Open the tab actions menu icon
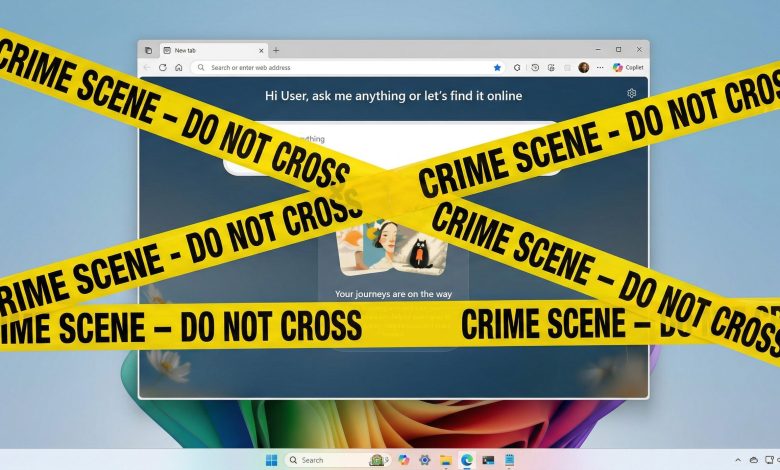The width and height of the screenshot is (780, 470). [148, 50]
